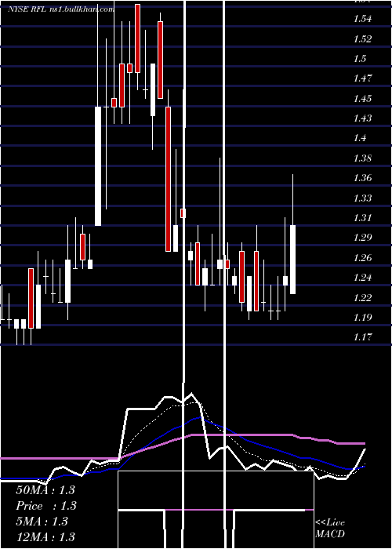Click the 1.22 price axis label
The image size is (392, 549).
pyautogui.click(x=362, y=297)
